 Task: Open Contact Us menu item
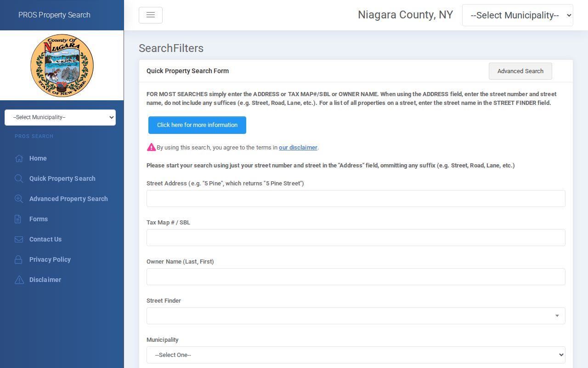click(45, 239)
